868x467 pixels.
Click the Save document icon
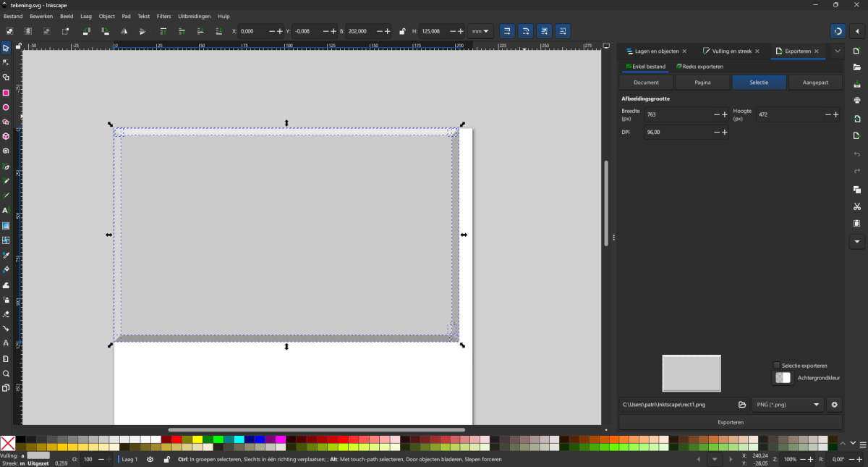857,84
